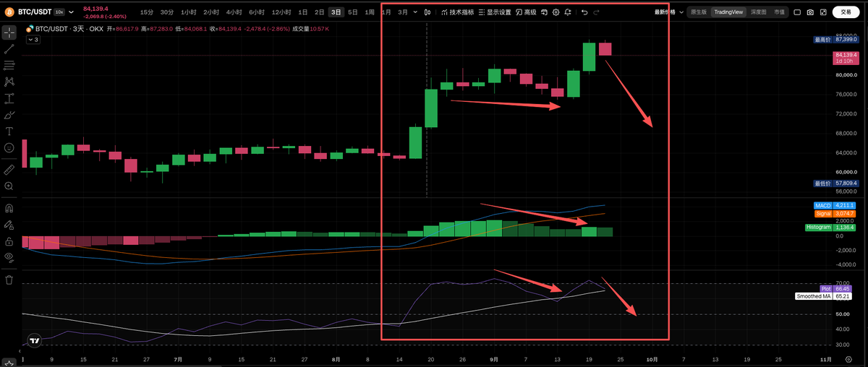Switch to 市值 market cap view

click(x=778, y=12)
